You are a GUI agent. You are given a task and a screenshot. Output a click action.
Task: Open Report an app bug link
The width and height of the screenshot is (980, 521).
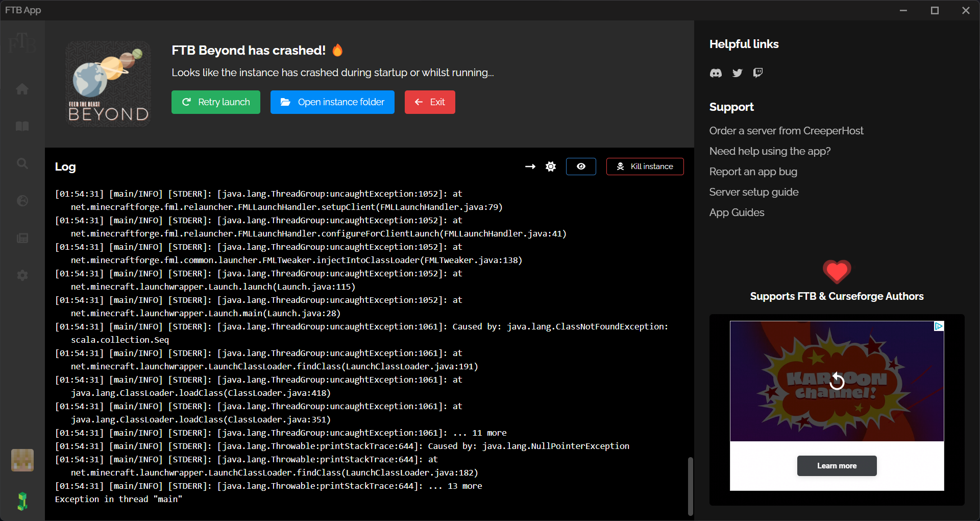(x=753, y=172)
